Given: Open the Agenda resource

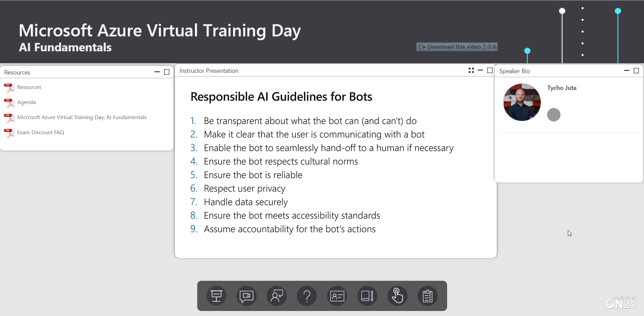Looking at the screenshot, I should coord(26,102).
